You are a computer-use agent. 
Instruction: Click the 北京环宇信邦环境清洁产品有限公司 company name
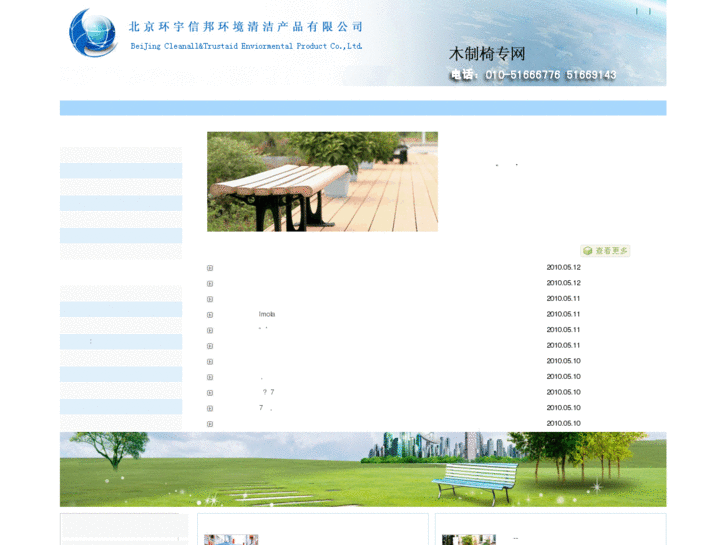(246, 27)
